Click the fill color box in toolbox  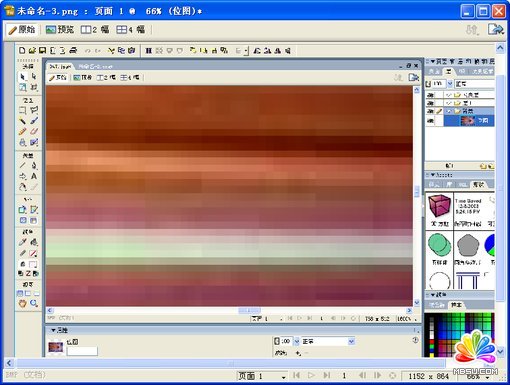point(33,264)
